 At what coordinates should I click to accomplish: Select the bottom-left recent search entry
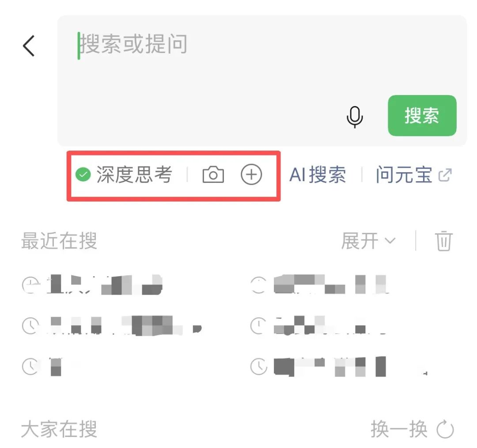tap(42, 366)
